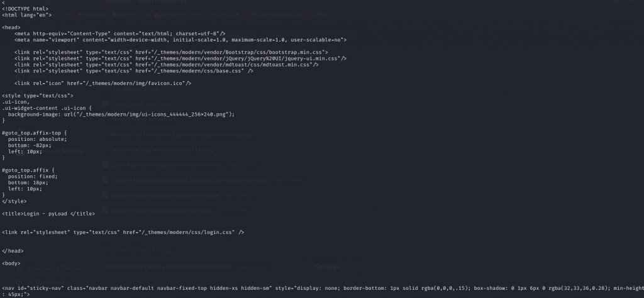
Task: Click the 'Login - pyLoad' title line
Action: pyautogui.click(x=49, y=213)
